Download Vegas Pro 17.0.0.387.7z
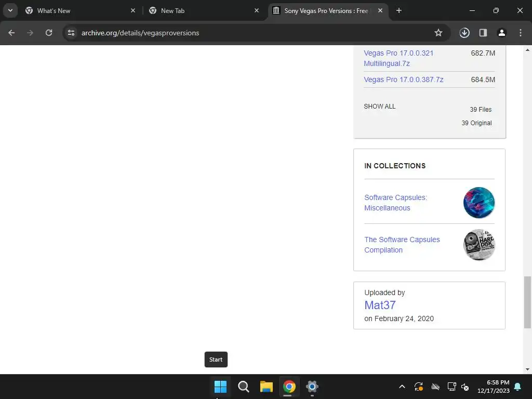This screenshot has width=532, height=399. click(403, 79)
